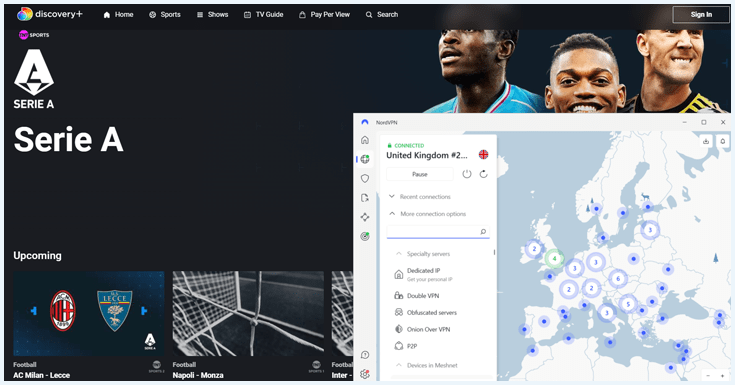Click the map cluster marked 5
735x385 pixels.
pos(628,304)
